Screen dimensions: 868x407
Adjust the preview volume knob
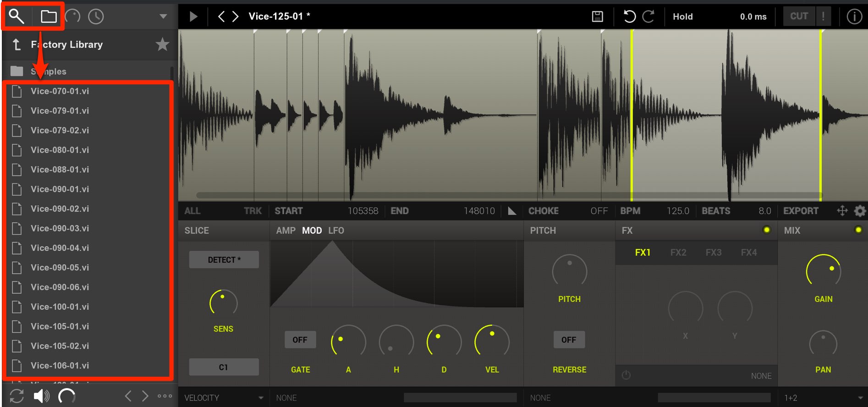tap(67, 396)
